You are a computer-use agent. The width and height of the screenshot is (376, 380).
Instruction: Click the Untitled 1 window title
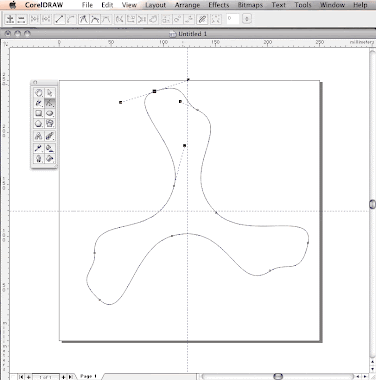(192, 34)
